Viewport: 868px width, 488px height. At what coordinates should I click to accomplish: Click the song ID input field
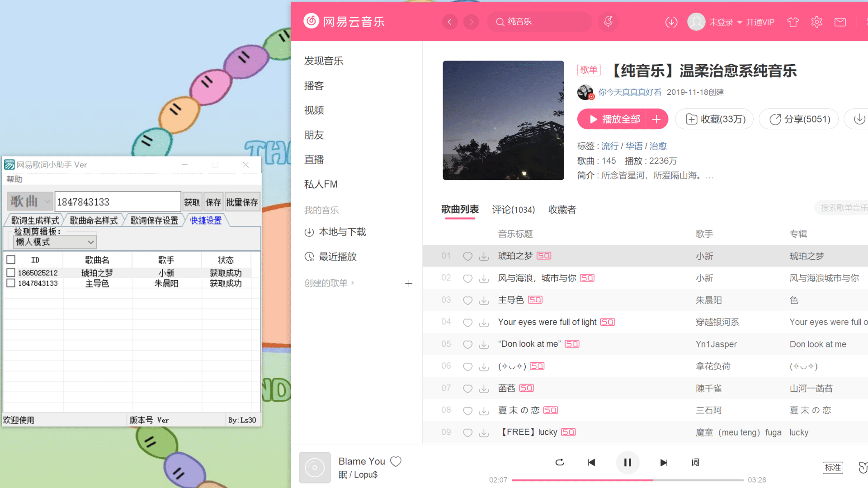coord(118,202)
